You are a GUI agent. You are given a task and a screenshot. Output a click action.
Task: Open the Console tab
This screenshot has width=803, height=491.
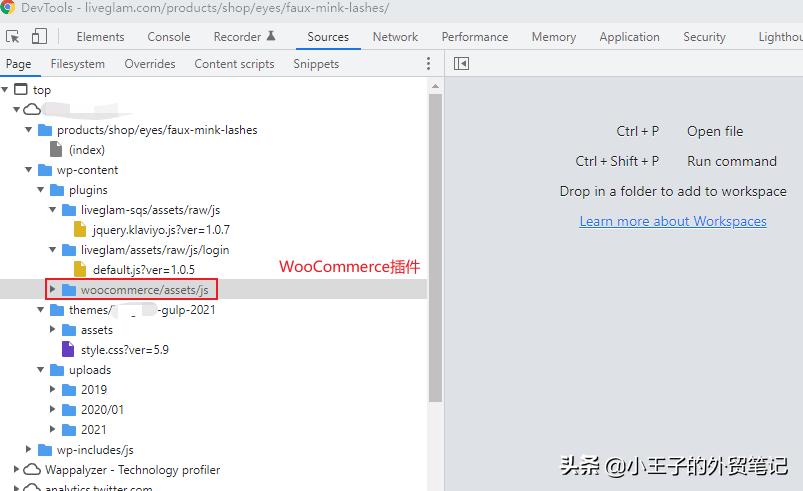[169, 37]
